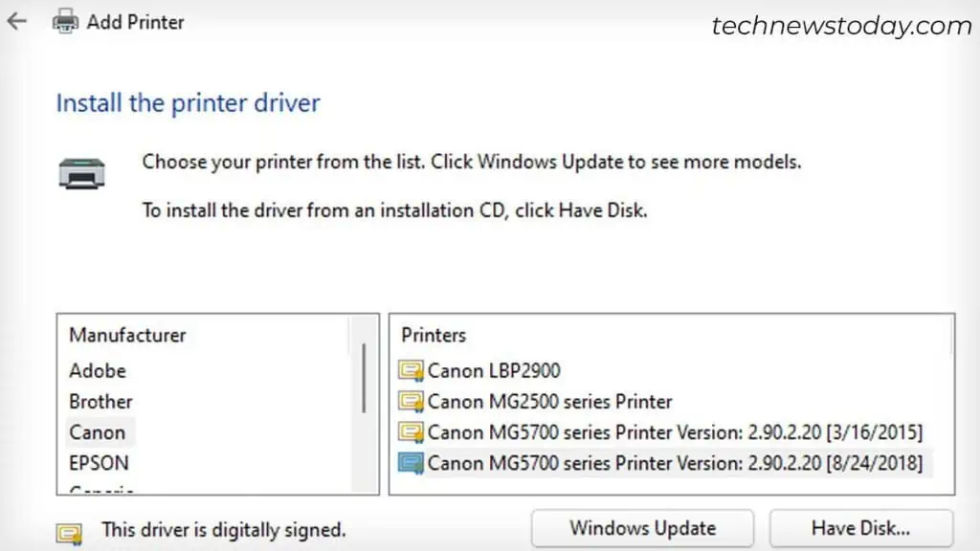Select EPSON manufacturer entry
The image size is (980, 551).
pos(99,463)
